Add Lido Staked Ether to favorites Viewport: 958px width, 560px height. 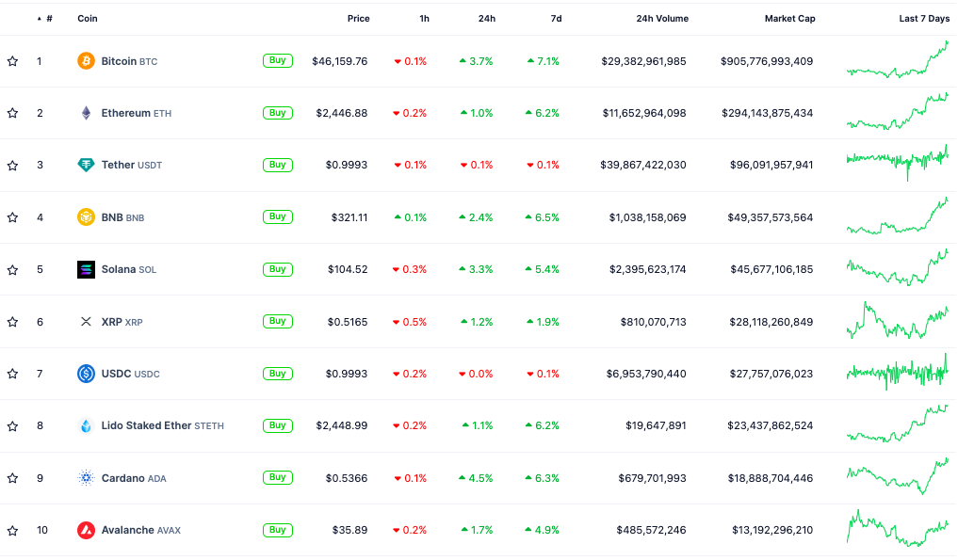(x=12, y=425)
